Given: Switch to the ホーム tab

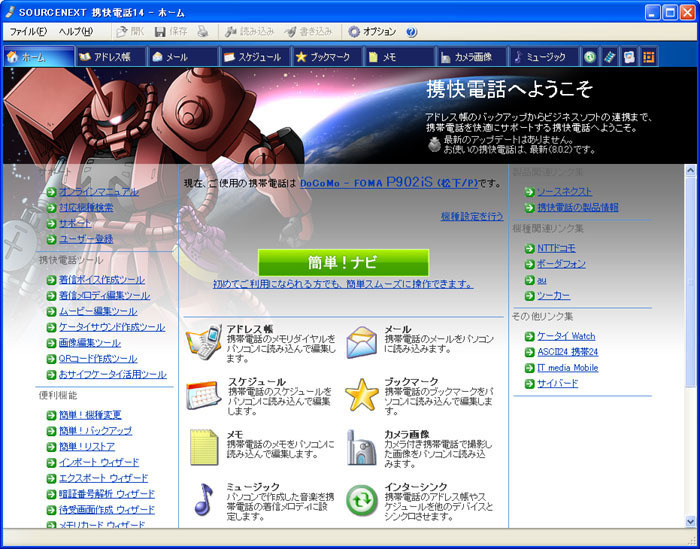Looking at the screenshot, I should tap(39, 57).
